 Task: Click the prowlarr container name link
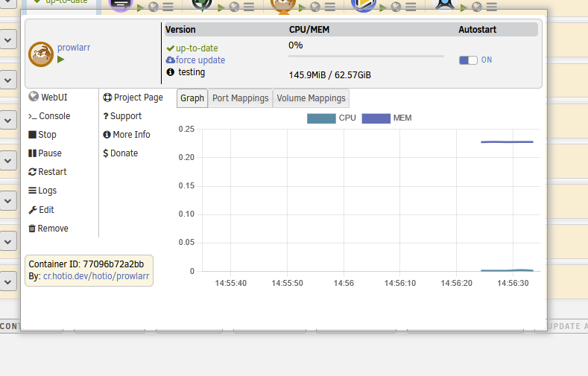pyautogui.click(x=74, y=48)
